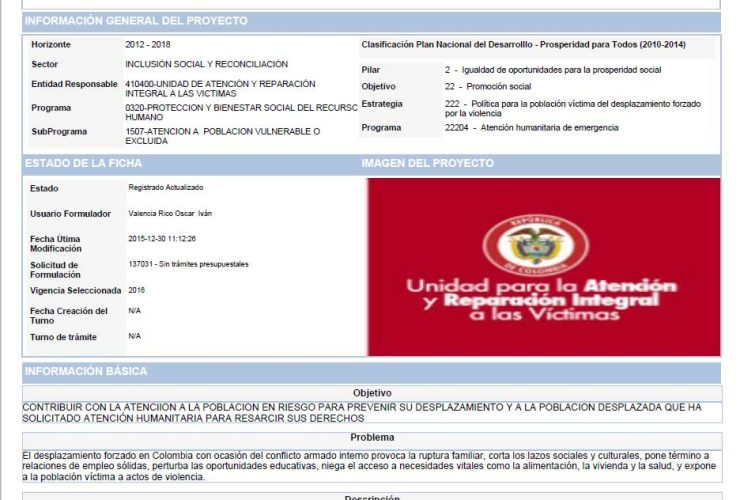Click the Entidad Responsable field label
This screenshot has width=740, height=500.
pyautogui.click(x=74, y=84)
